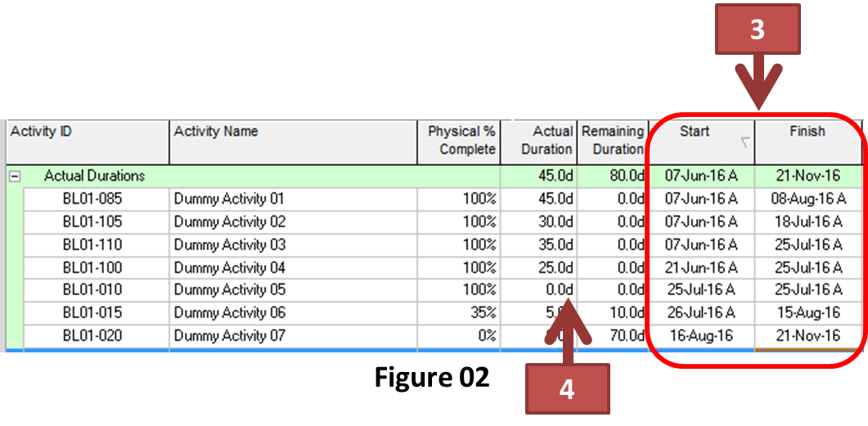Click the 30.0d actual duration cell
868x426 pixels.
coord(538,222)
